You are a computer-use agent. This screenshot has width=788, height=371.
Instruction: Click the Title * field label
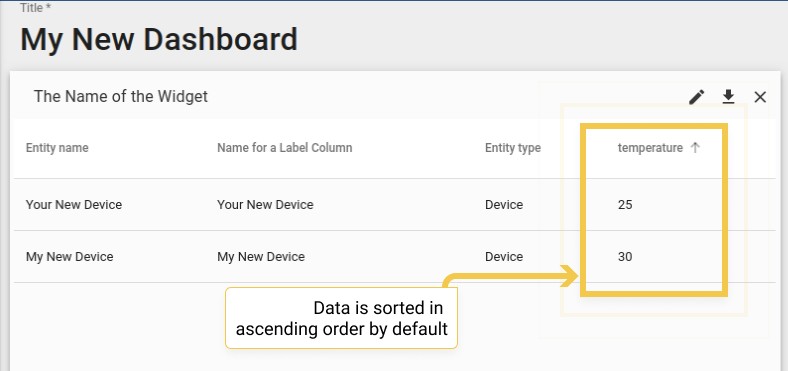pos(35,8)
